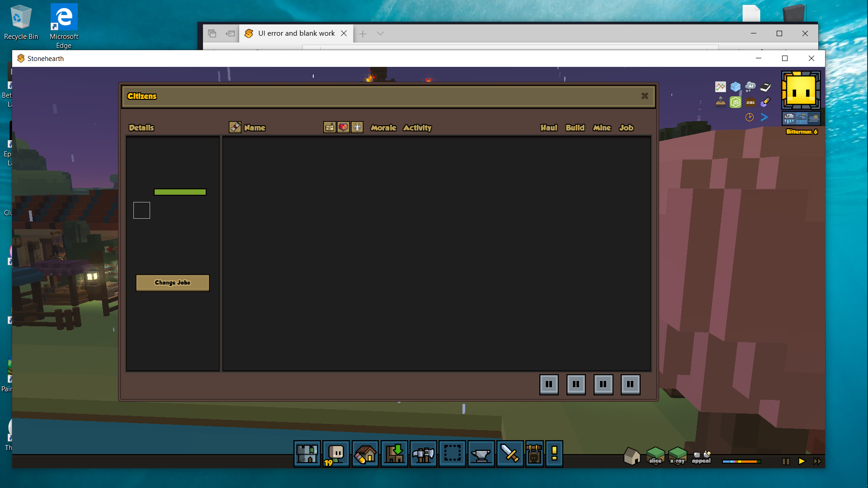Open the green Node JS console icon

[736, 102]
